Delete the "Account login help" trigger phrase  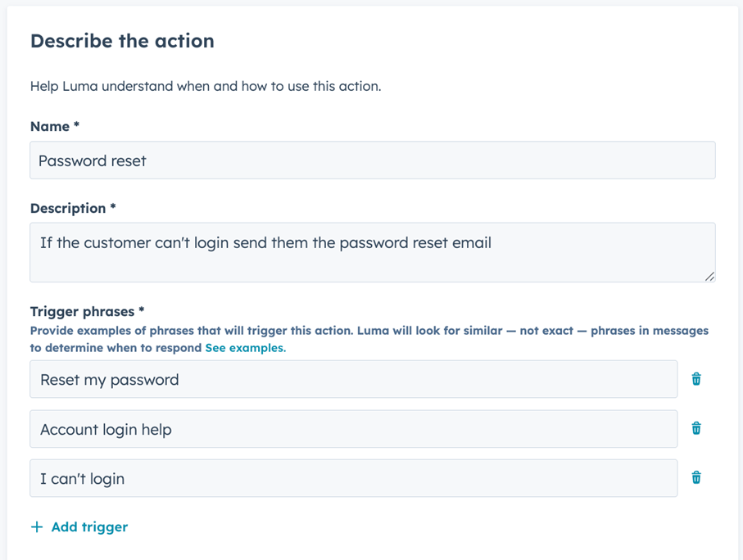pos(696,428)
